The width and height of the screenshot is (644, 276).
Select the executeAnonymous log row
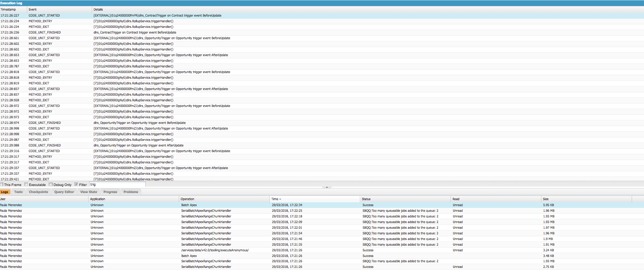click(x=215, y=250)
